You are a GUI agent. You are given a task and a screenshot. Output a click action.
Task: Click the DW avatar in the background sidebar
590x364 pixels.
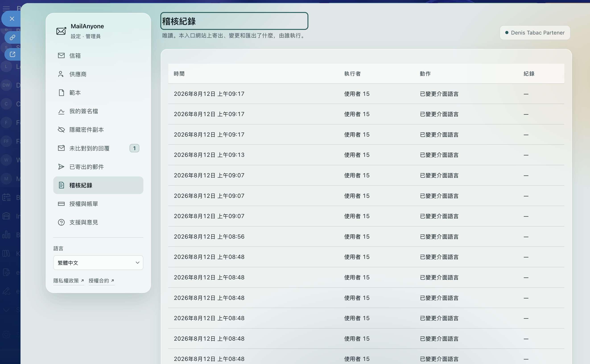pyautogui.click(x=6, y=85)
